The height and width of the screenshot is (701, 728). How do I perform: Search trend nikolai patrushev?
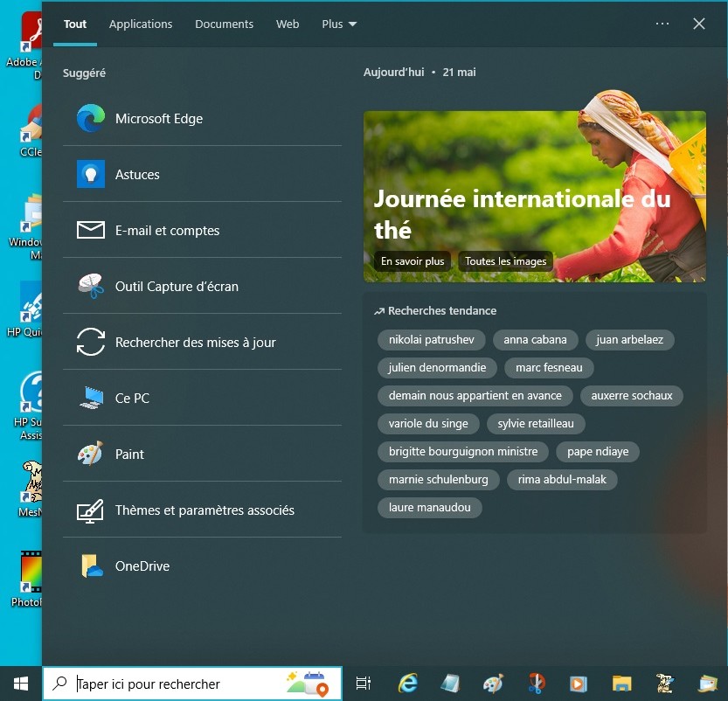click(x=432, y=339)
